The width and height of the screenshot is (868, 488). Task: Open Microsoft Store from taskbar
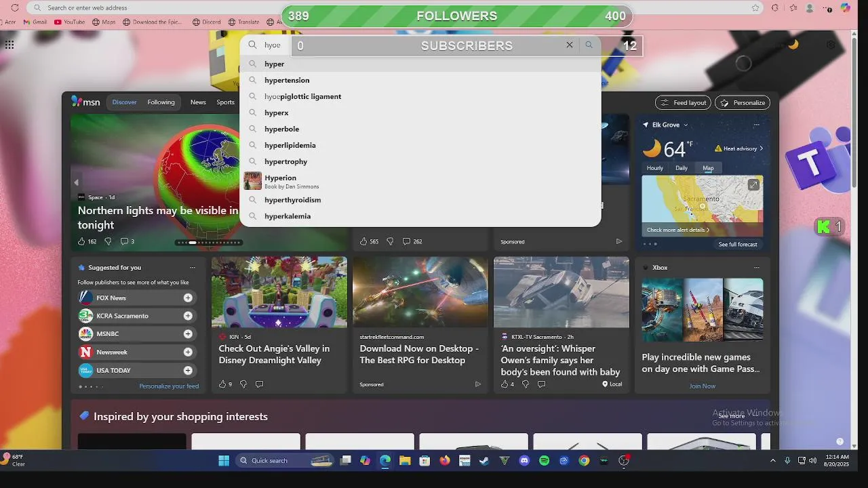[x=425, y=461]
